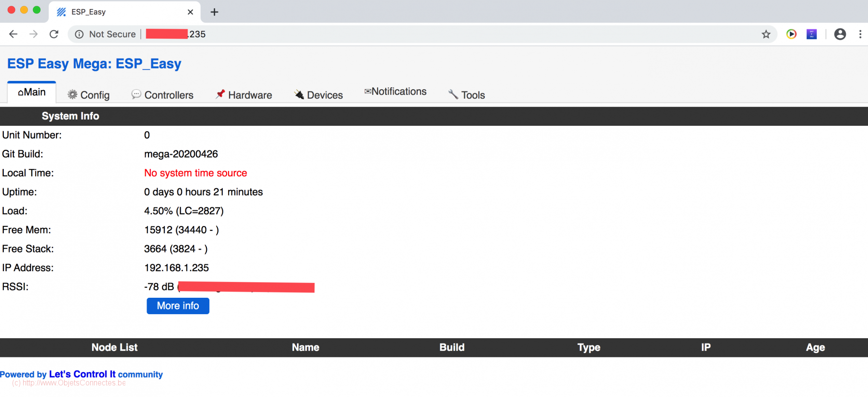Open the Controllers tab
The height and width of the screenshot is (397, 868).
(x=162, y=95)
